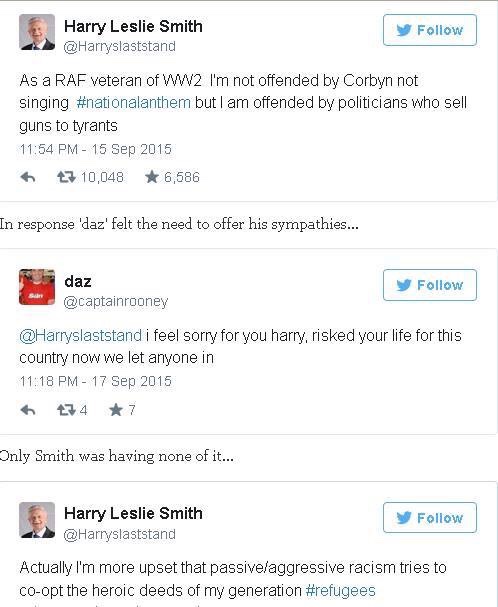
Task: Click the daz display name
Action: point(78,281)
